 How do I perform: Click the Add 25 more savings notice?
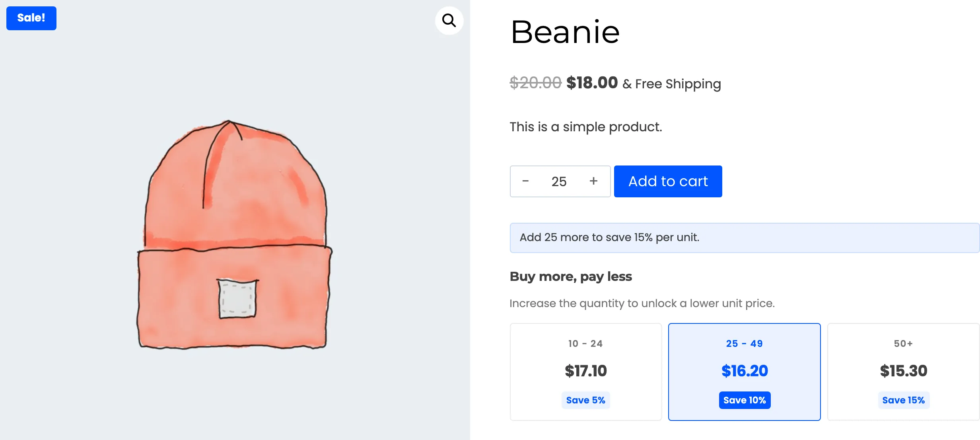click(x=744, y=238)
